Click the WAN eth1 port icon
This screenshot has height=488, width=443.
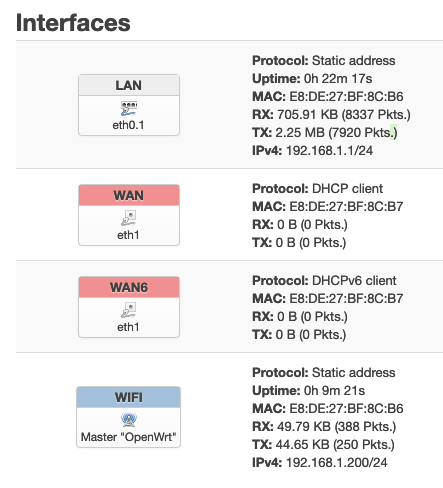(129, 218)
